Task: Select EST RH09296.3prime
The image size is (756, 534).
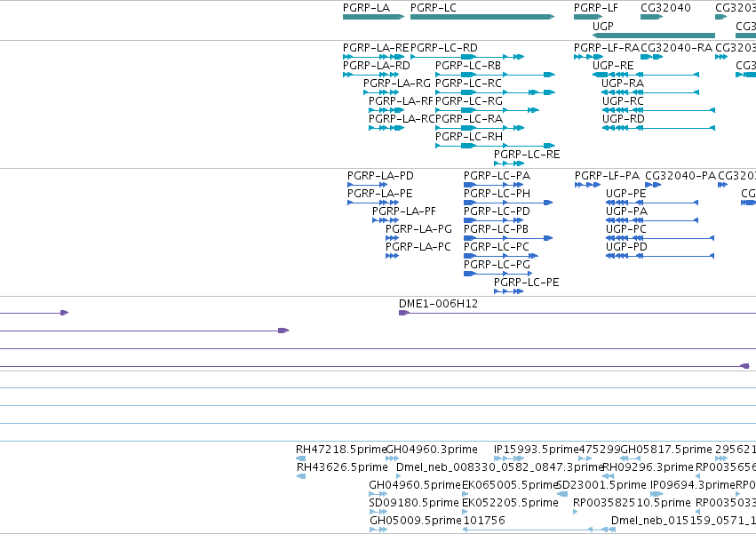Action: [x=609, y=476]
